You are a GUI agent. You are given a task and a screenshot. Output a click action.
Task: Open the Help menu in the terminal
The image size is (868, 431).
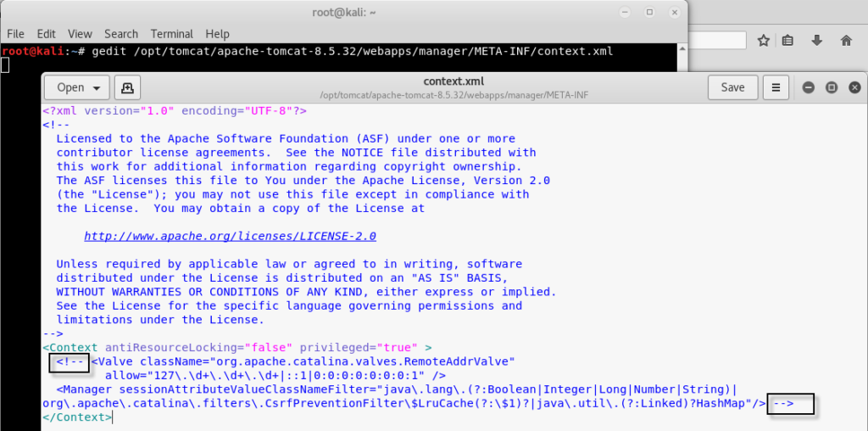click(x=218, y=34)
